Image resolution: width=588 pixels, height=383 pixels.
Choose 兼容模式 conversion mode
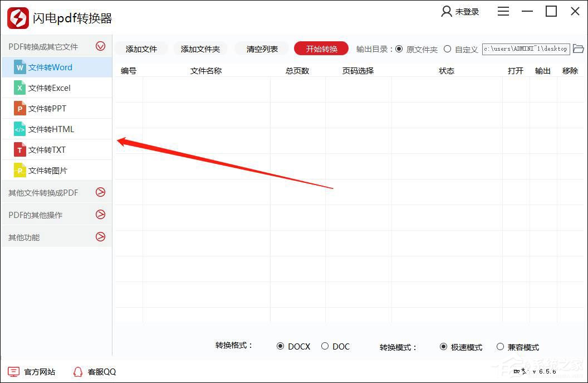500,346
